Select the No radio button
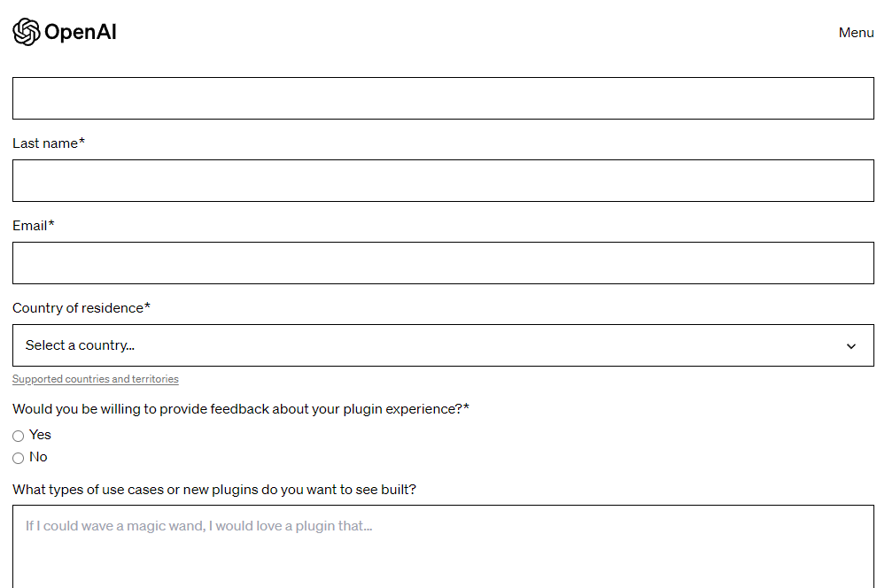Screen dimensions: 877x588 (18, 459)
